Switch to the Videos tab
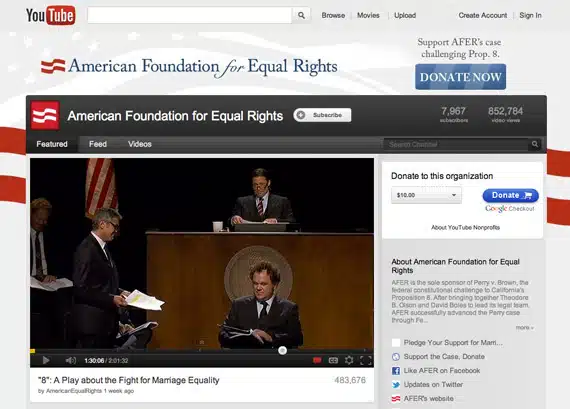 pyautogui.click(x=140, y=144)
